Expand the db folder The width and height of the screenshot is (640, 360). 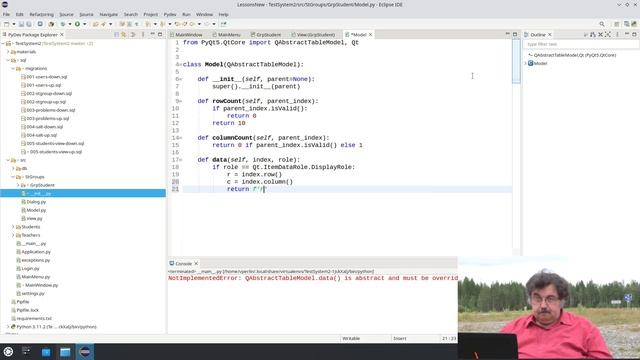[x=13, y=169]
